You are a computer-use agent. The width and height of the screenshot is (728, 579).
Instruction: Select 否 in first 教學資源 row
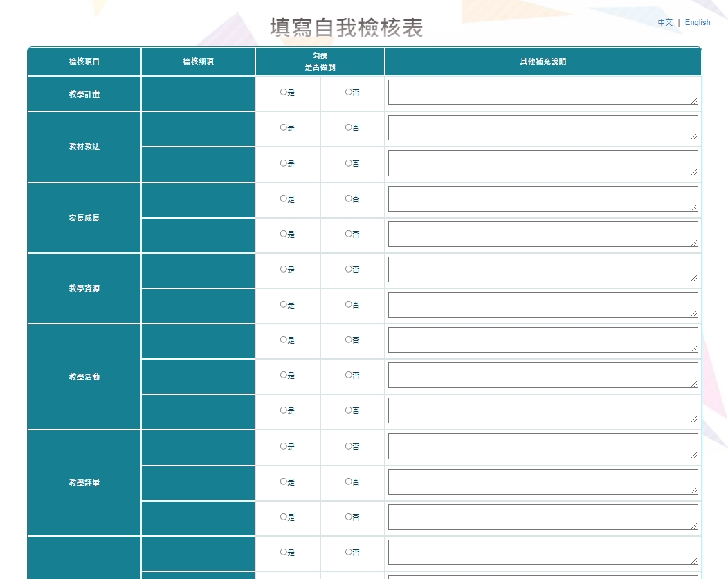click(348, 269)
